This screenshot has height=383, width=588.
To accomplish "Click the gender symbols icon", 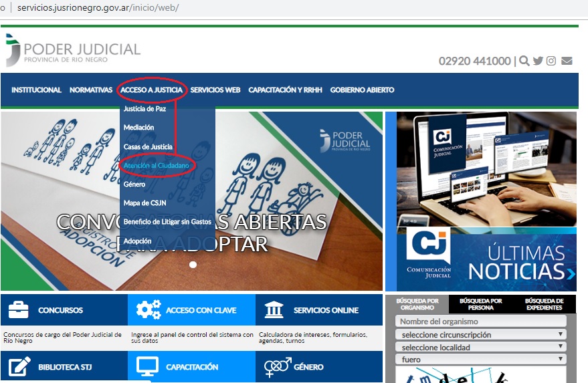I will [278, 366].
